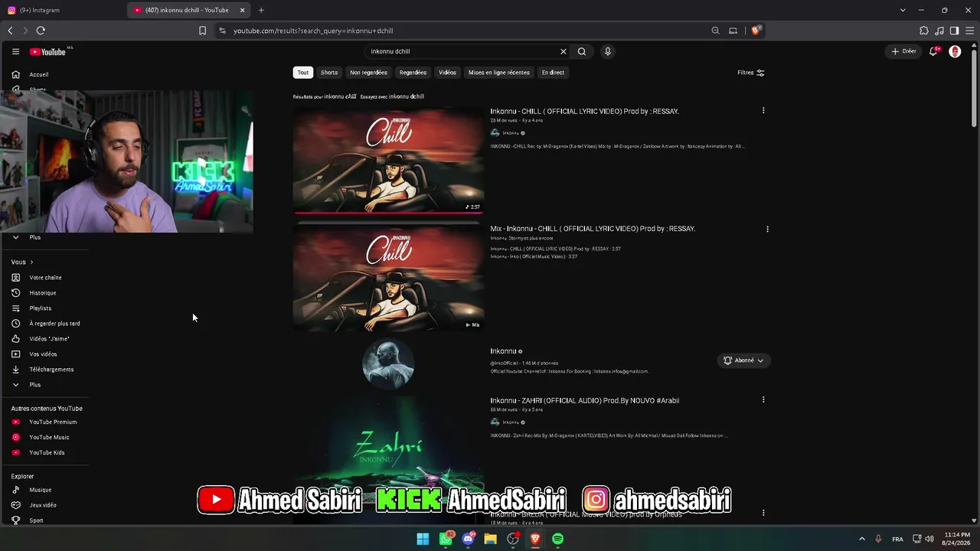
Task: Open options menu for Inkonnu CHILL lyric video
Action: point(763,111)
